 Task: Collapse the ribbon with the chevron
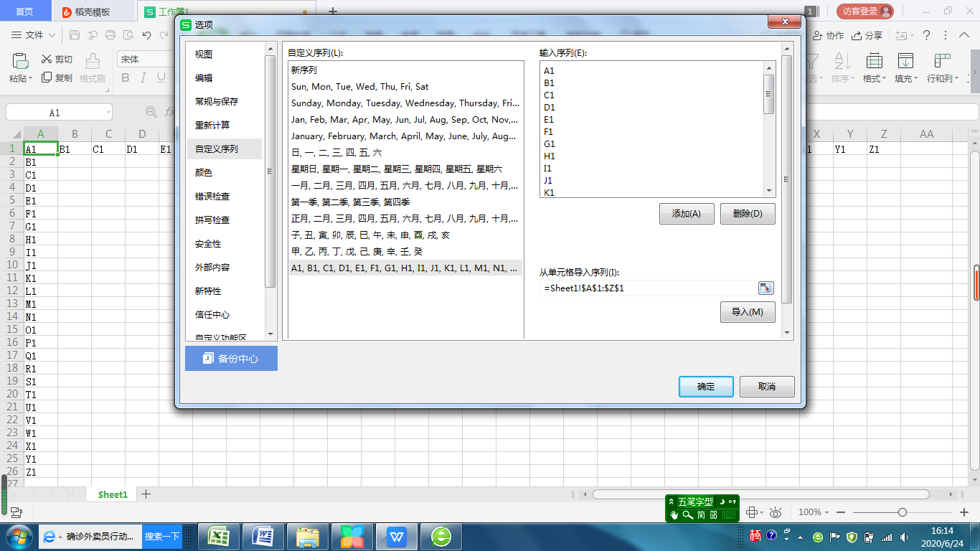tap(963, 35)
